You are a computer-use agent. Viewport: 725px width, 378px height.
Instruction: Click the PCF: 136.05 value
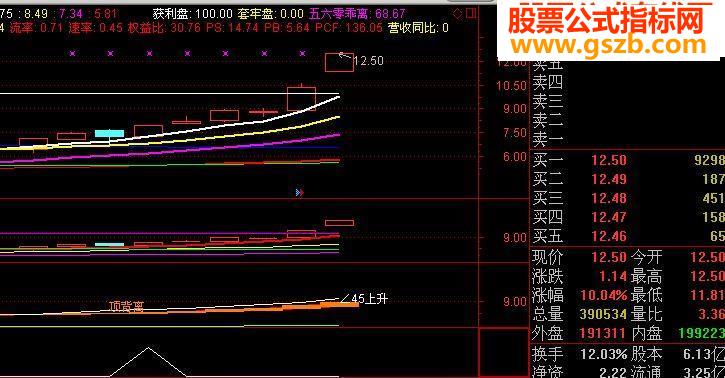tap(349, 28)
